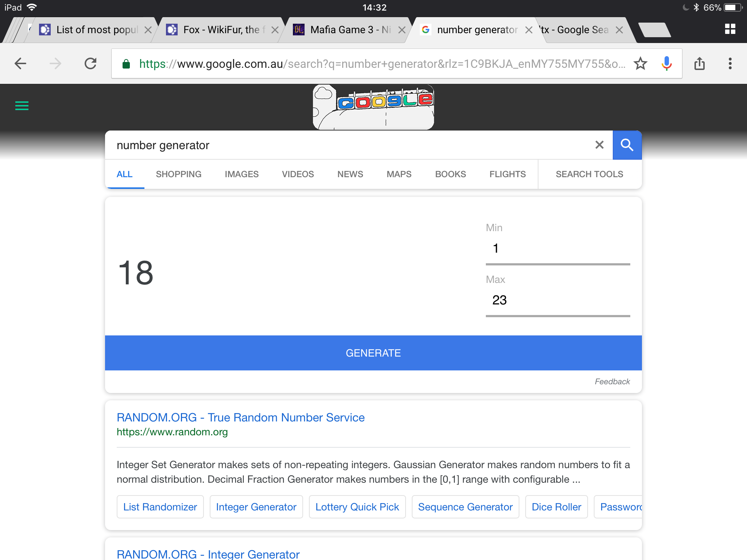
Task: Bookmark this page with the star icon
Action: coord(640,64)
